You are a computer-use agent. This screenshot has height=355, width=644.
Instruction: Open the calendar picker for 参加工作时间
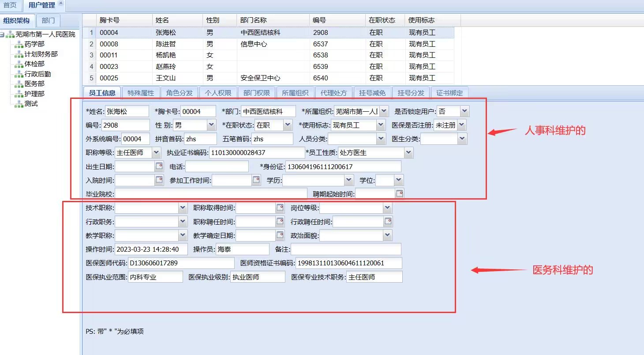point(256,180)
